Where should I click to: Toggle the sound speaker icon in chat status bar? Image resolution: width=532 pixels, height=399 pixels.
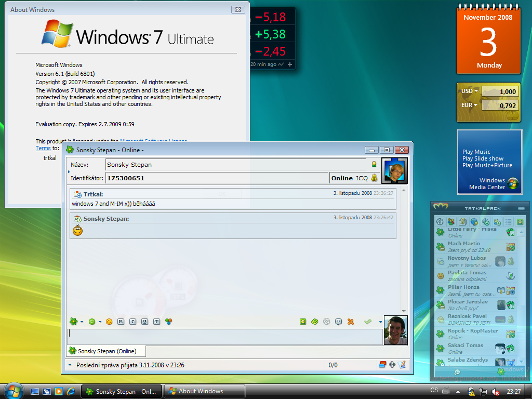pyautogui.click(x=392, y=365)
